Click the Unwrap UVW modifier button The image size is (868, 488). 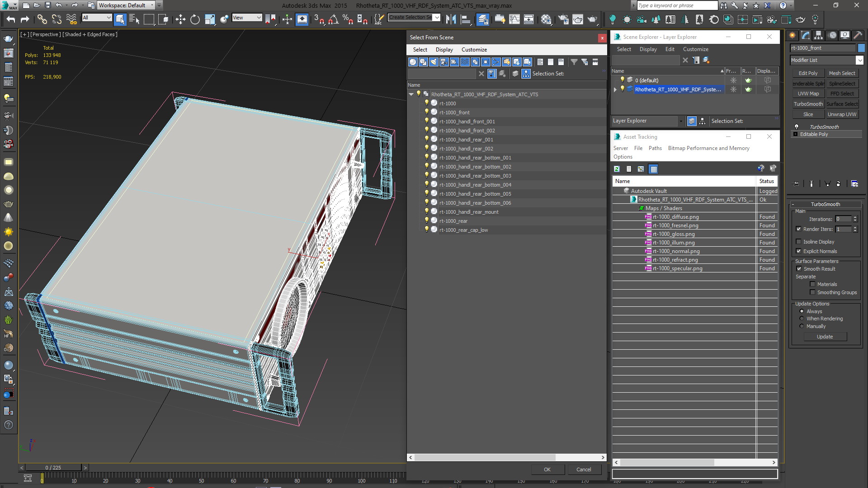coord(842,114)
